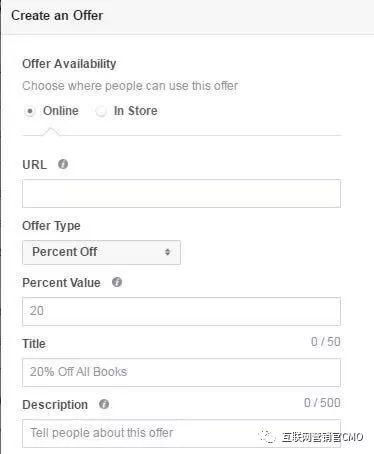This screenshot has width=374, height=454.
Task: Click the "Offer Availability" heading
Action: 69,64
